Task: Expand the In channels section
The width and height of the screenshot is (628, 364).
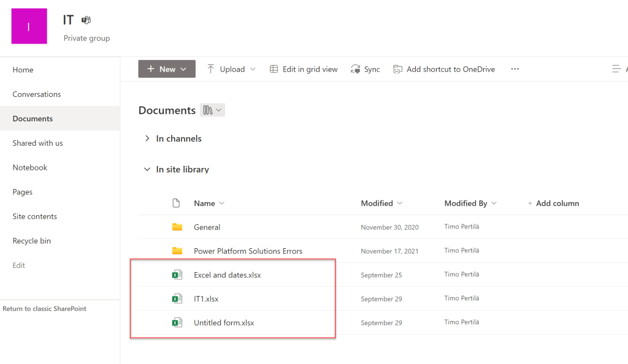Action: [147, 138]
